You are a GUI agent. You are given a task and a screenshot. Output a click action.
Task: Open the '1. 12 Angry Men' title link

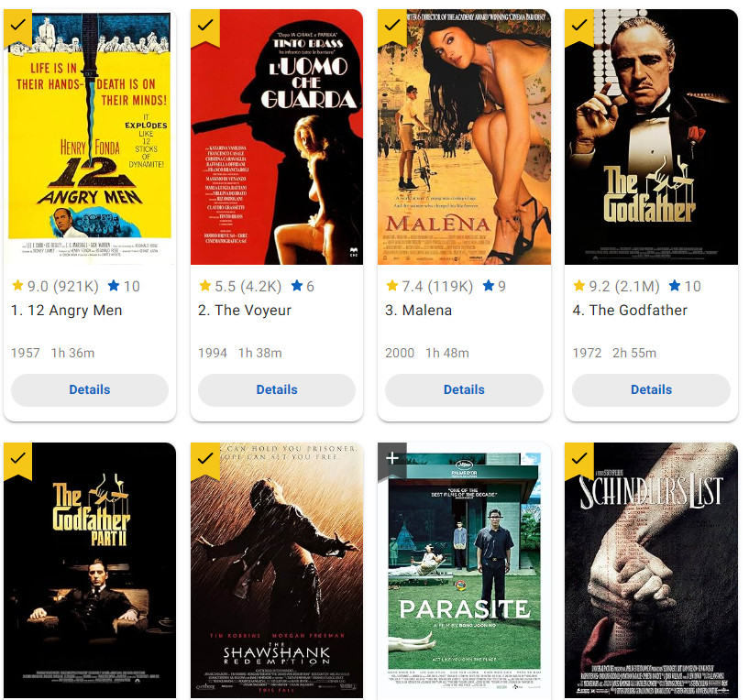tap(66, 311)
